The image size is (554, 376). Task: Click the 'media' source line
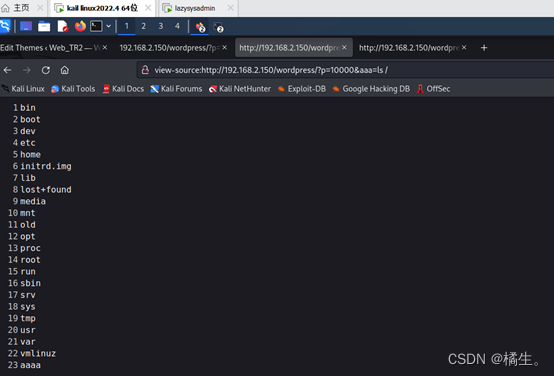click(33, 201)
